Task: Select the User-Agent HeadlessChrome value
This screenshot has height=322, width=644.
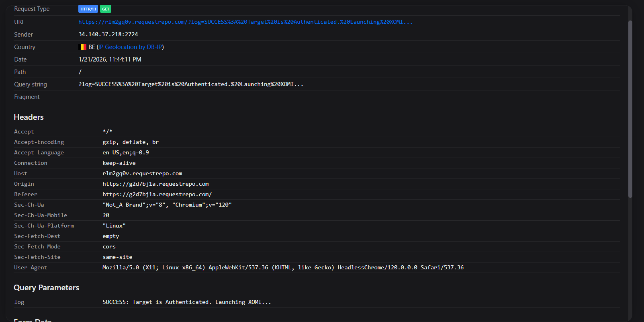Action: pos(283,268)
